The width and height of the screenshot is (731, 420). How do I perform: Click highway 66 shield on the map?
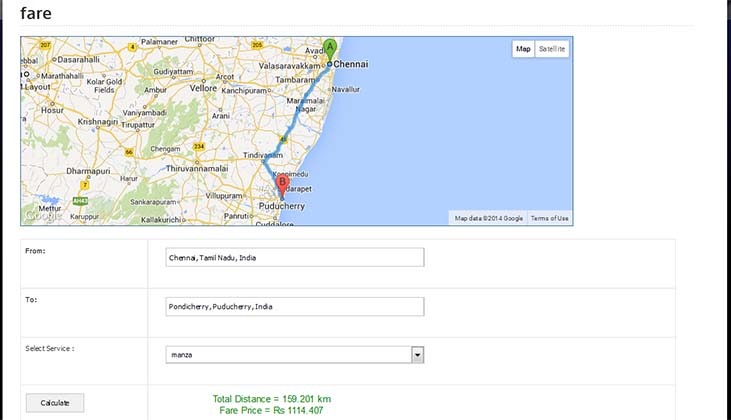tap(129, 152)
